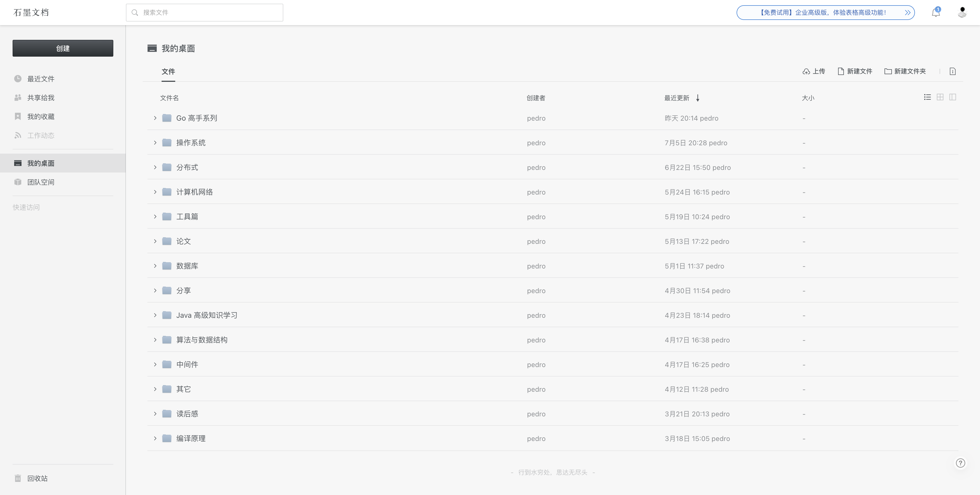Select the 文件 tab

point(168,72)
